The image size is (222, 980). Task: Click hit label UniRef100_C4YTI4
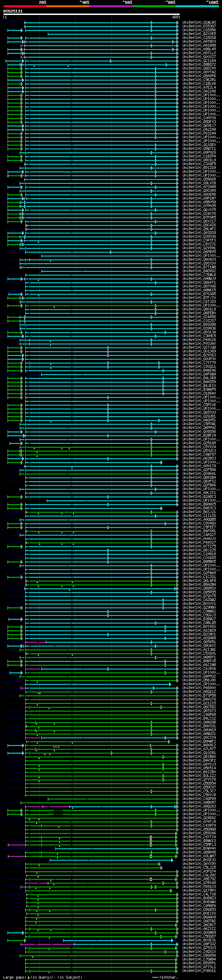pyautogui.click(x=199, y=837)
